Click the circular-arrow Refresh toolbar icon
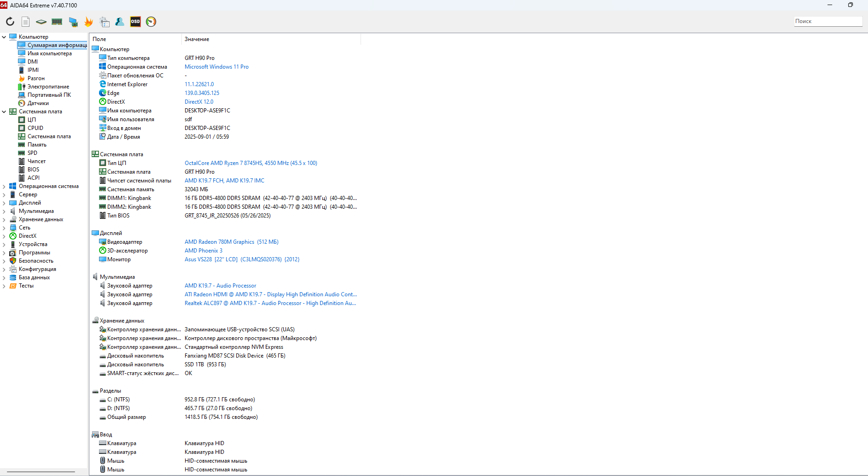 10,22
